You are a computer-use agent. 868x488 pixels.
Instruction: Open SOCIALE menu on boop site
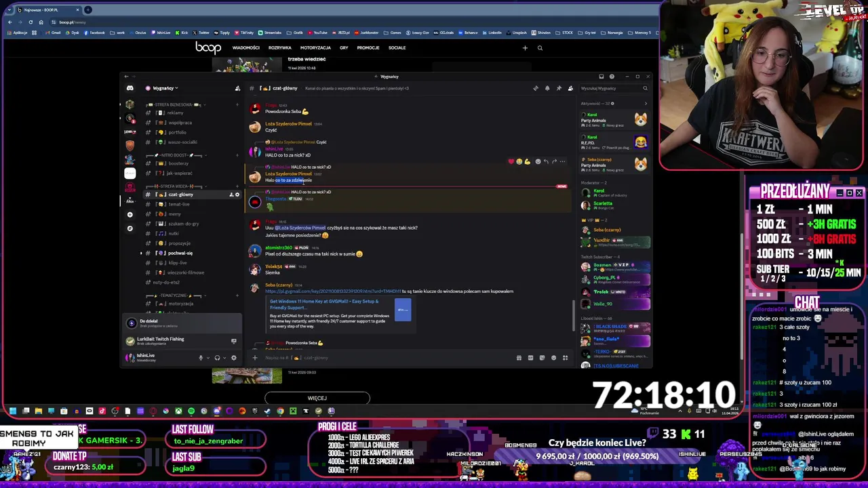tap(397, 48)
